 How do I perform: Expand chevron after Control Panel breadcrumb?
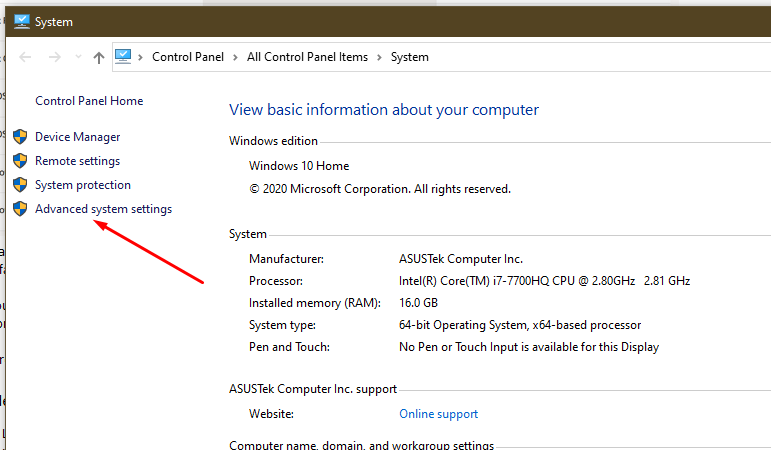236,58
